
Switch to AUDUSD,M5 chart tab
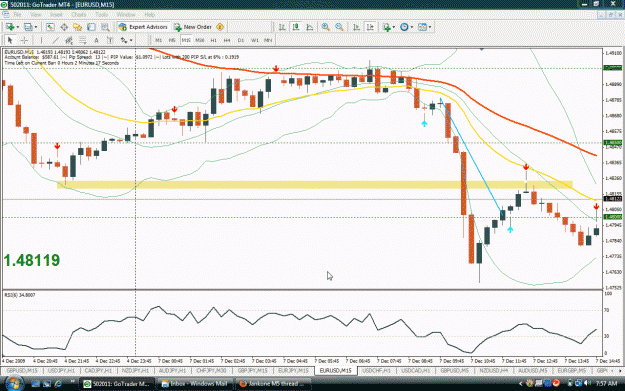532,371
